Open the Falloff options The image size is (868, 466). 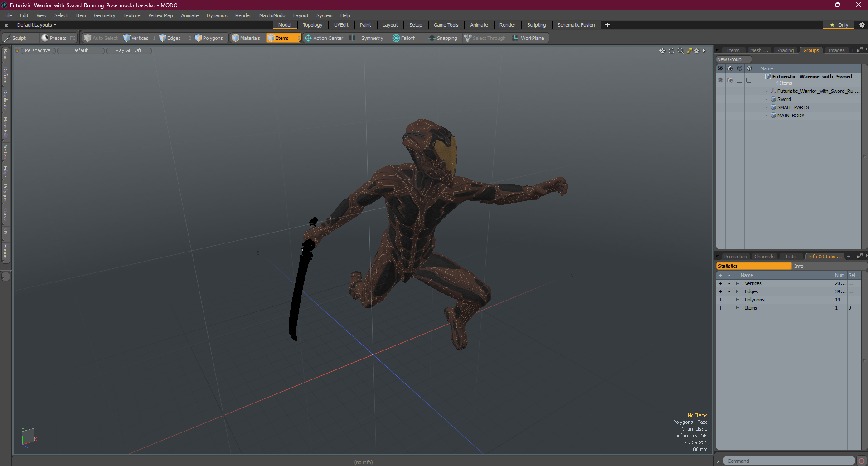coord(407,38)
